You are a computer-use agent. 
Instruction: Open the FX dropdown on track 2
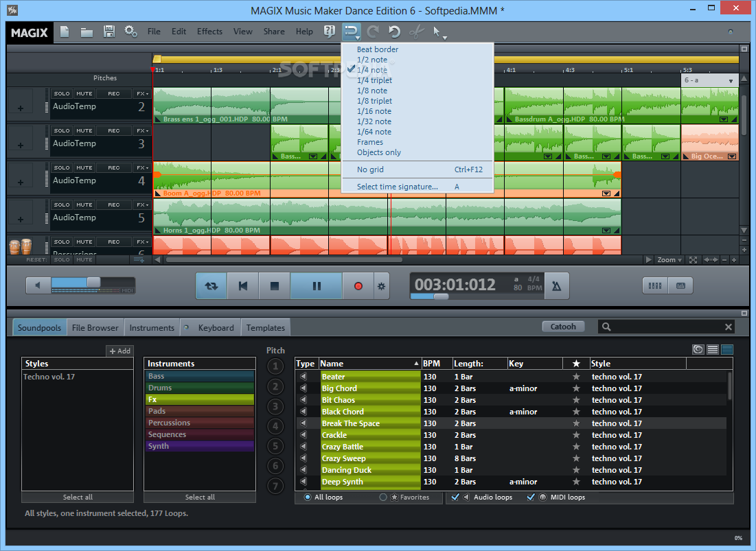tap(142, 93)
